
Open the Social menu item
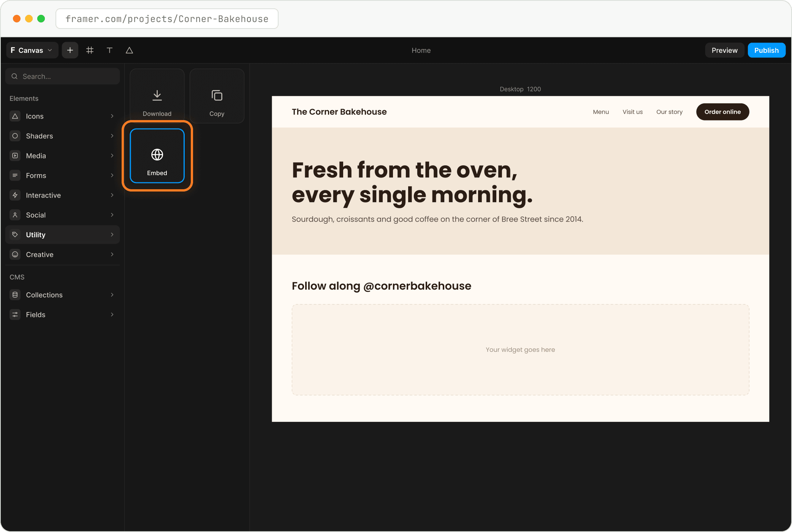click(x=63, y=215)
